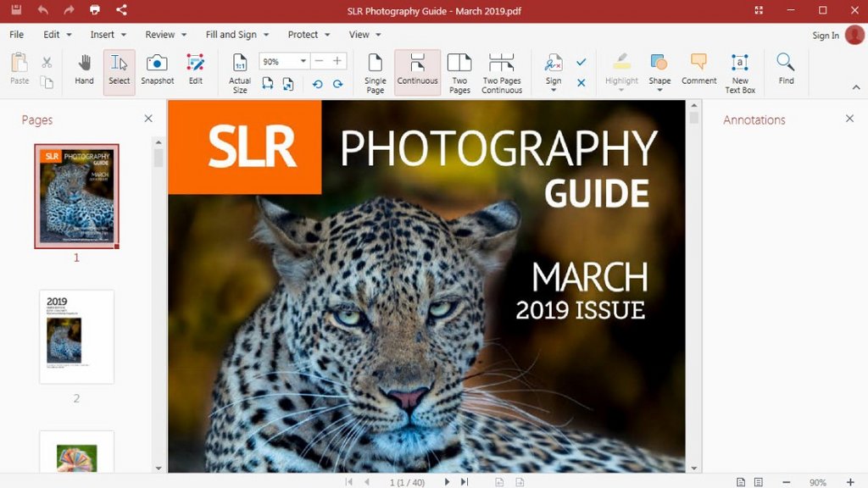Image resolution: width=868 pixels, height=488 pixels.
Task: Click the blue checkmark icon
Action: click(x=581, y=62)
